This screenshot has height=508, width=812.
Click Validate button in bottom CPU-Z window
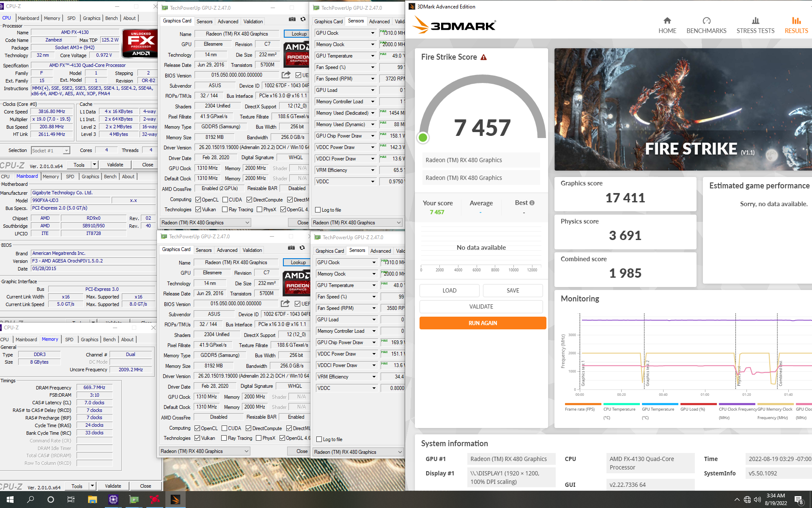point(113,486)
